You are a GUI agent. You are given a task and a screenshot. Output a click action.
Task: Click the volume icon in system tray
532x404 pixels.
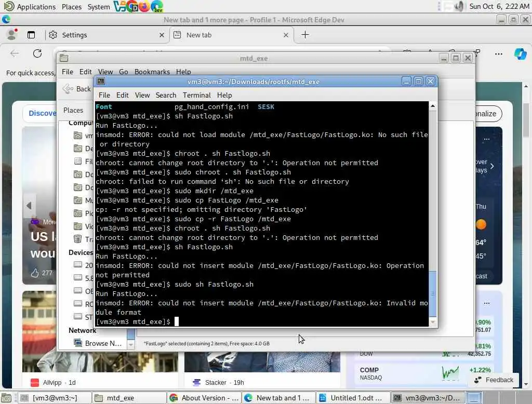[x=459, y=6]
